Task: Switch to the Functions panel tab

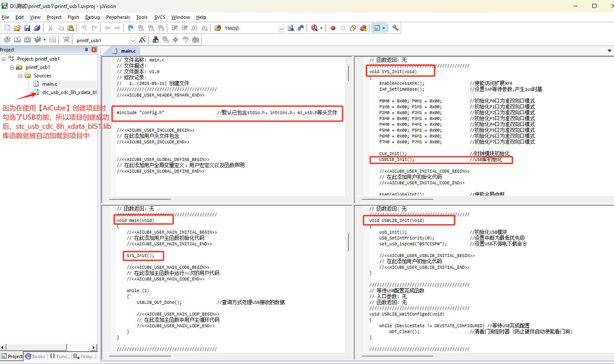Action: (60, 356)
